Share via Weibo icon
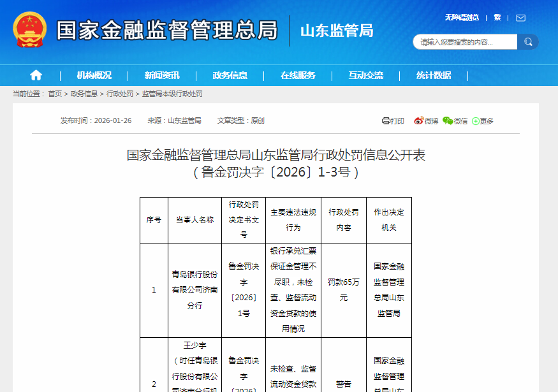The width and height of the screenshot is (558, 392). (x=419, y=121)
